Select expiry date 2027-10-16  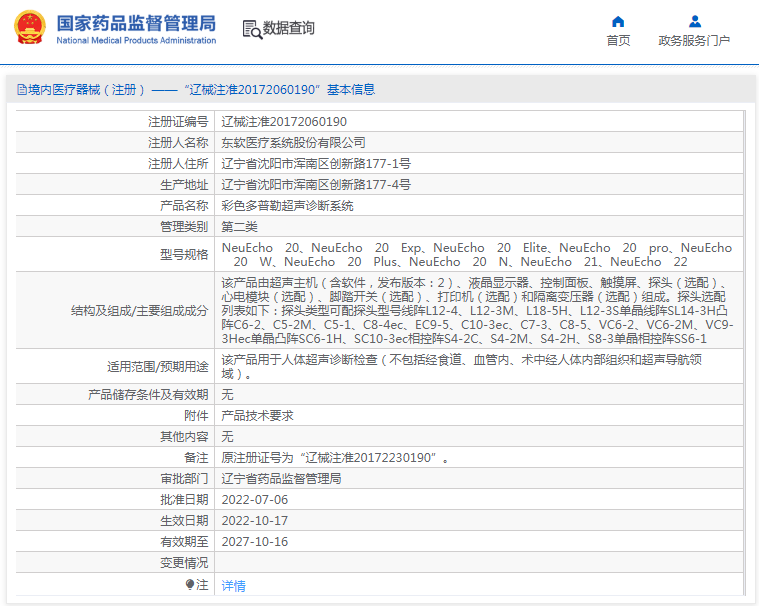pyautogui.click(x=255, y=542)
